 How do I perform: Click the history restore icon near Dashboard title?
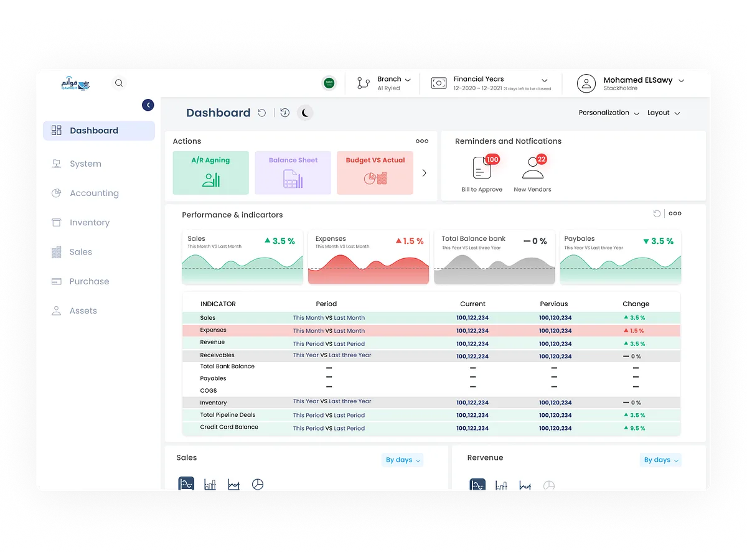click(285, 113)
